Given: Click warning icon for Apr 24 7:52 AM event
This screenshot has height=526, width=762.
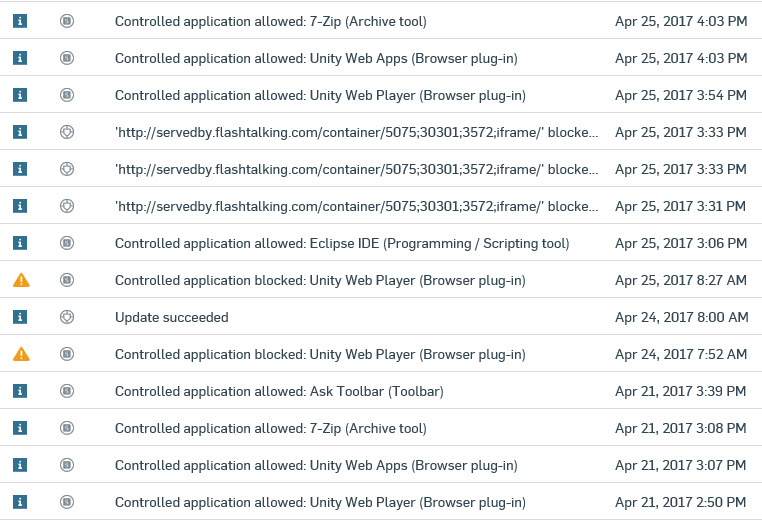Looking at the screenshot, I should pos(20,354).
